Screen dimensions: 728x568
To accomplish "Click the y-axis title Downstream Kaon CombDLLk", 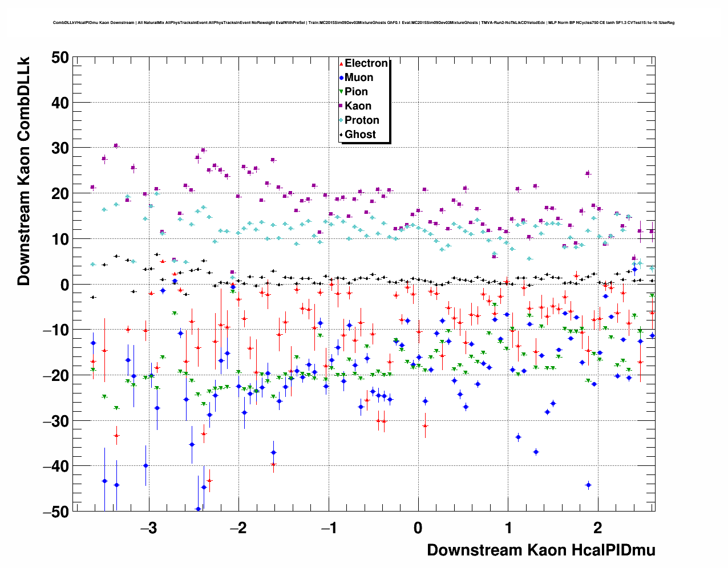I will tap(23, 171).
